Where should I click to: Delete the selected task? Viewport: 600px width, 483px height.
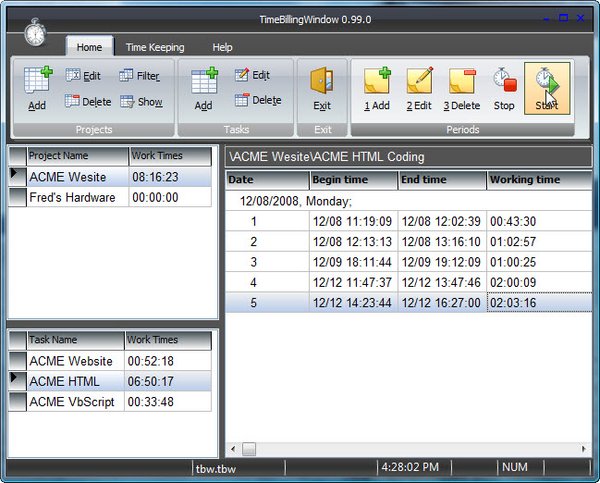point(258,100)
